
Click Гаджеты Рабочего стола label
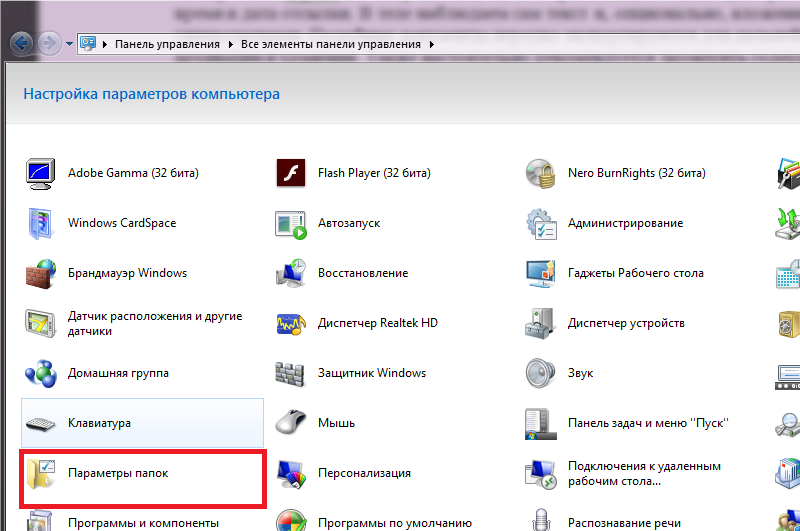[x=636, y=273]
